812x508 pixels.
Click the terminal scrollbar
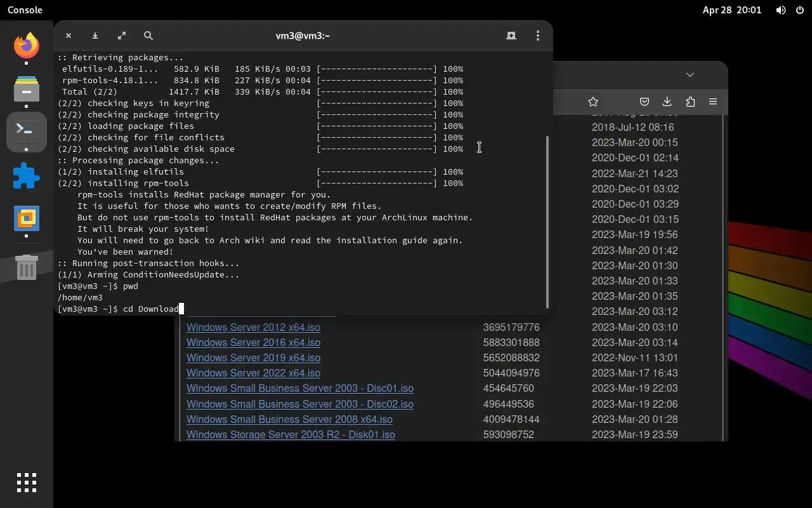[x=547, y=222]
